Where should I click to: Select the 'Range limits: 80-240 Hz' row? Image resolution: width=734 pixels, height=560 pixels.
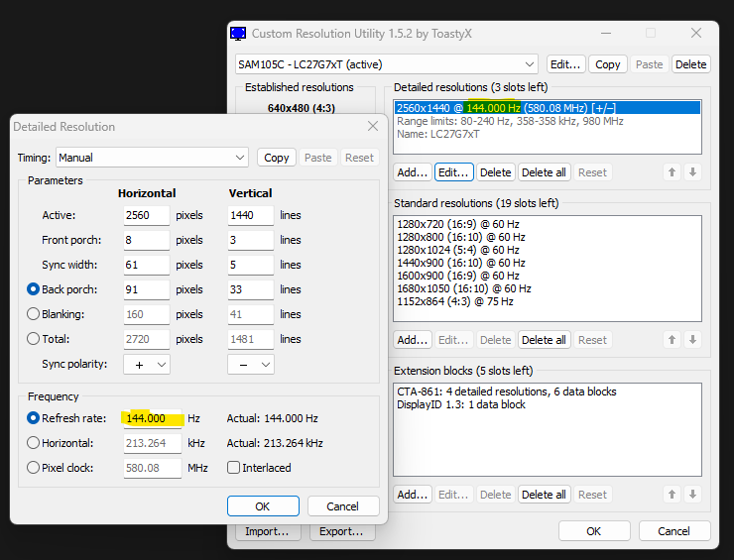548,121
